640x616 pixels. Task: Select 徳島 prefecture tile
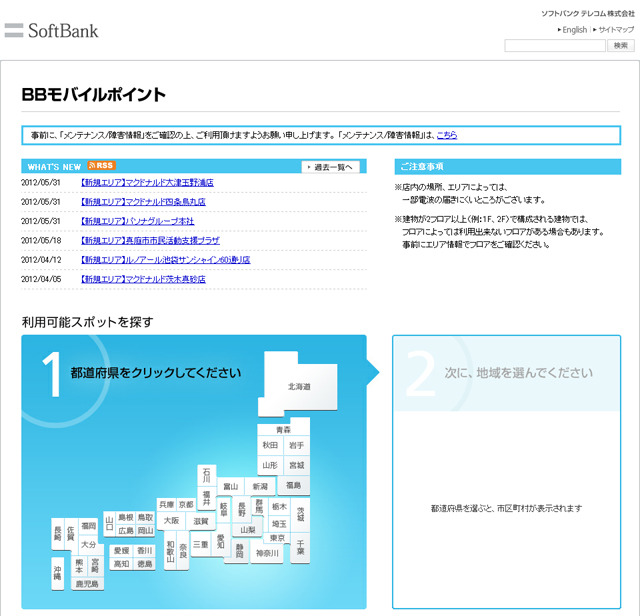(x=144, y=564)
